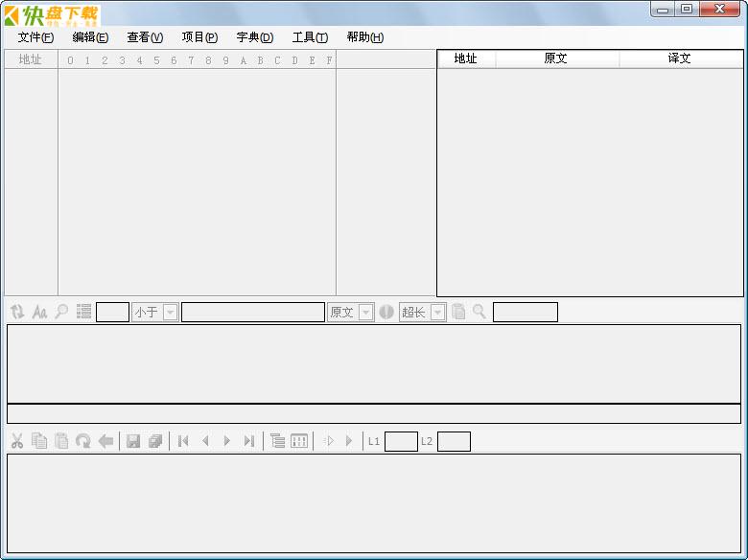This screenshot has width=748, height=560.
Task: Click the Copy icon in editing toolbar
Action: pos(39,441)
